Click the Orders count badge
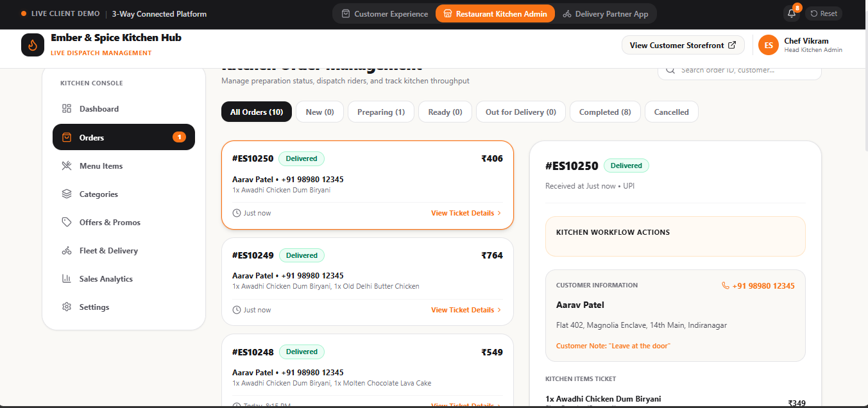The image size is (868, 408). pyautogui.click(x=179, y=137)
